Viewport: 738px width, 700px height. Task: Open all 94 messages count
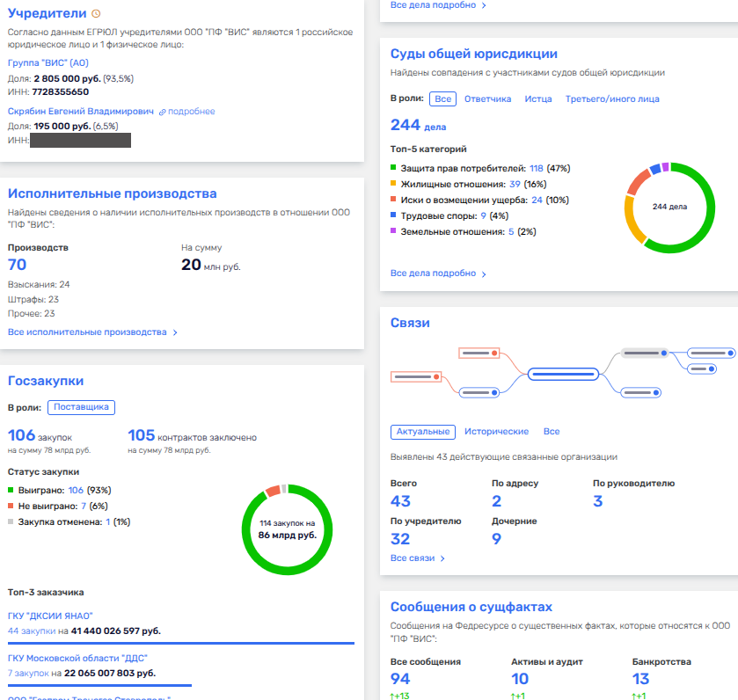click(400, 679)
